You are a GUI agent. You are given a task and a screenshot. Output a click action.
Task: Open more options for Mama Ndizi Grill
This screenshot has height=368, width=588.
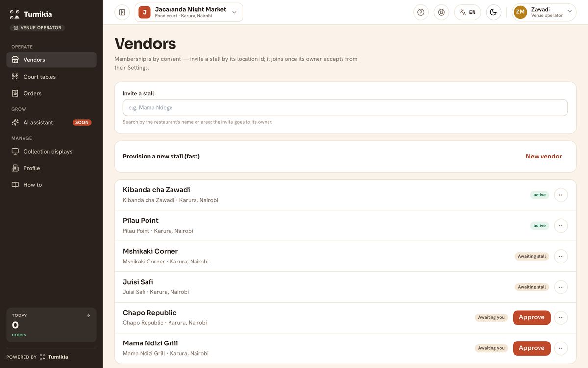561,348
